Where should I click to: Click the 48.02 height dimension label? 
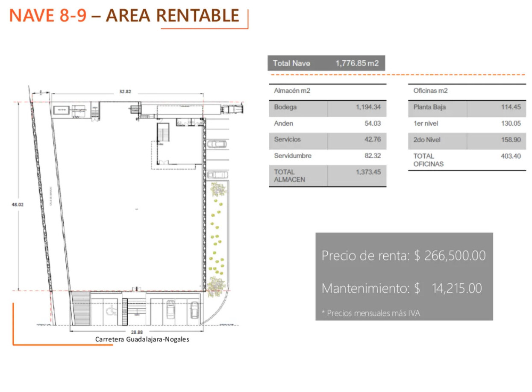pos(18,205)
